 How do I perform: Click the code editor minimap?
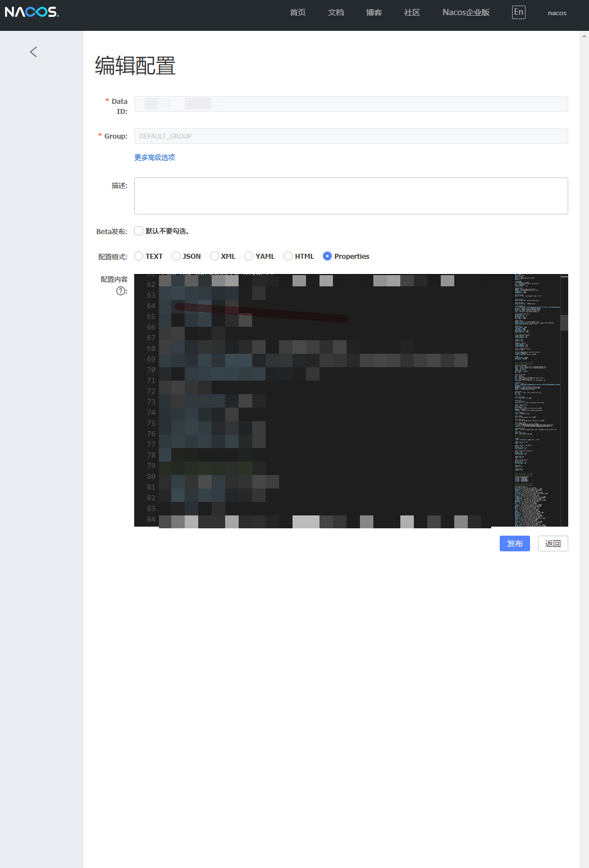pyautogui.click(x=537, y=400)
